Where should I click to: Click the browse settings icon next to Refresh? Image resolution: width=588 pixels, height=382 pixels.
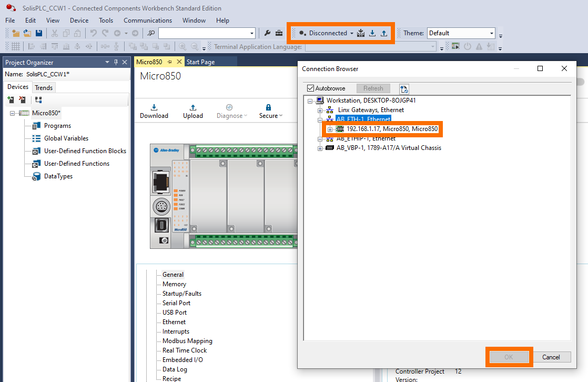(404, 89)
